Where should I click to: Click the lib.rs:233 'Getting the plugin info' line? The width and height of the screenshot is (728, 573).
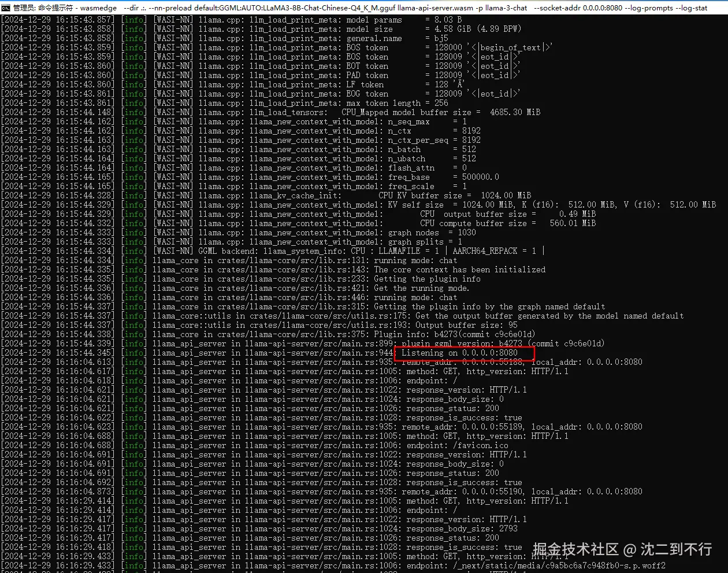click(x=241, y=279)
